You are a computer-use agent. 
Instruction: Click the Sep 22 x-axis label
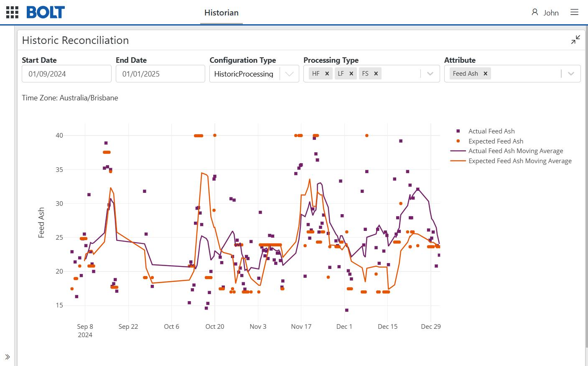[128, 327]
